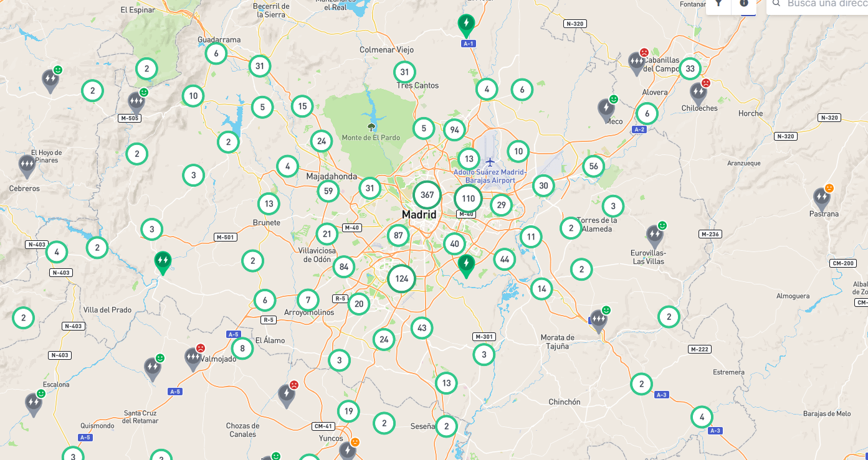Screen dimensions: 868x460
Task: Select the green charger pin near A-1
Action: (465, 25)
